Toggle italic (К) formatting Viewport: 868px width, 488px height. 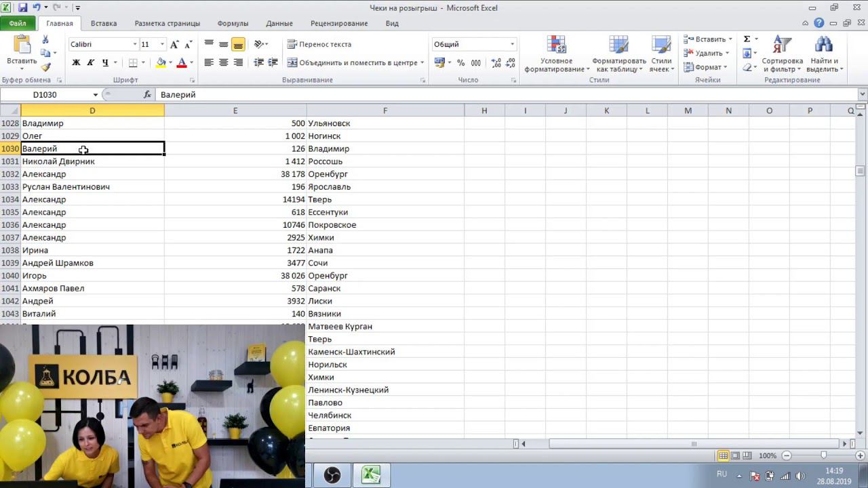(x=90, y=63)
